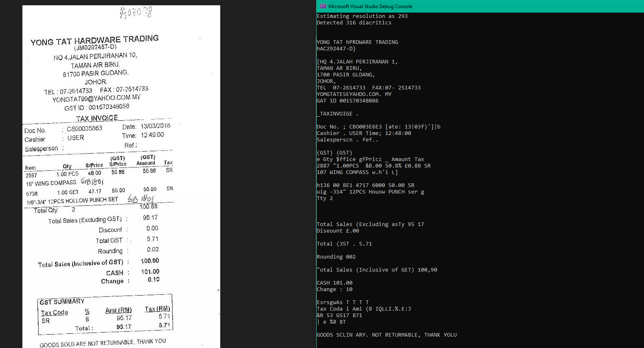Click console line 'TAMAN AR BIRU,'
Screen dimensions: 644x348
tap(339, 68)
